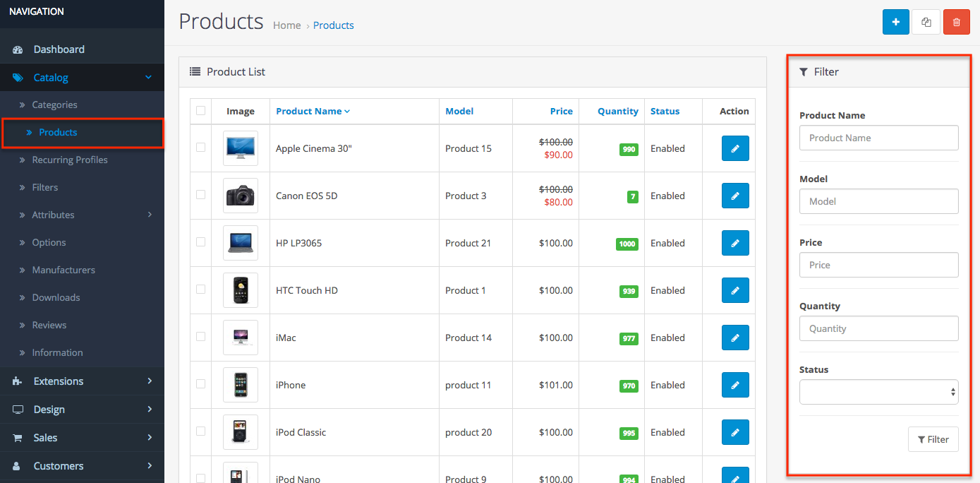Edit iMac with pencil button
The width and height of the screenshot is (980, 483).
(735, 338)
